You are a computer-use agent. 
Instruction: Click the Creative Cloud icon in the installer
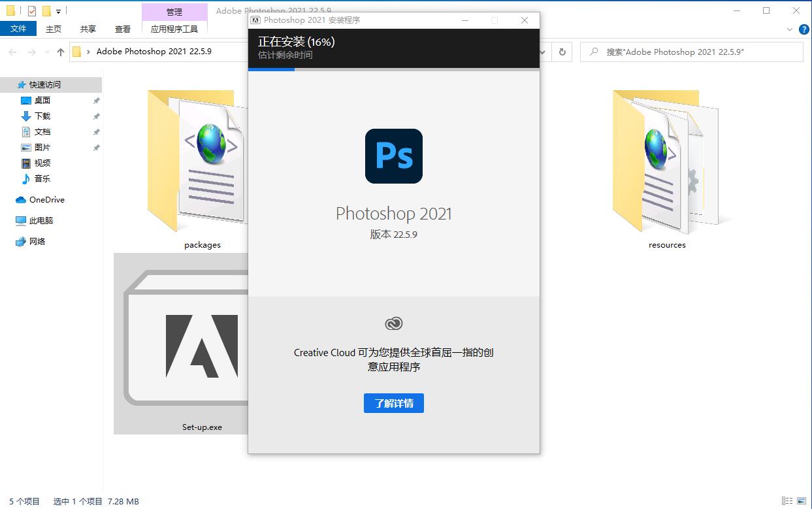click(393, 323)
